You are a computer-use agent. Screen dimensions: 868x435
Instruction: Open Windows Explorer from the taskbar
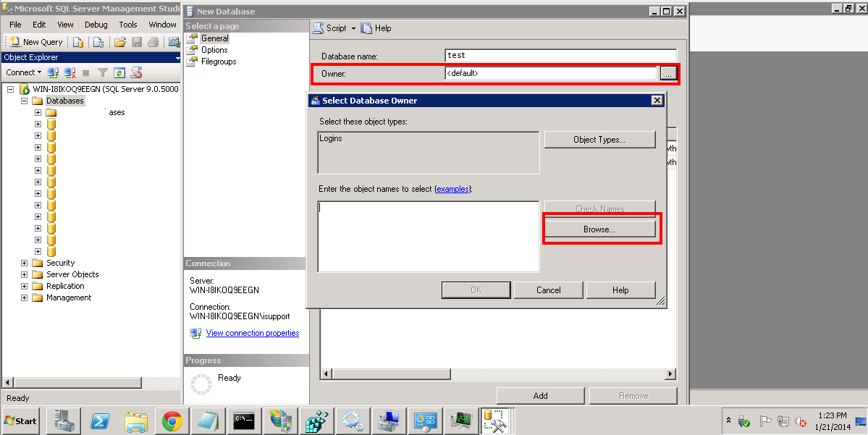(135, 422)
